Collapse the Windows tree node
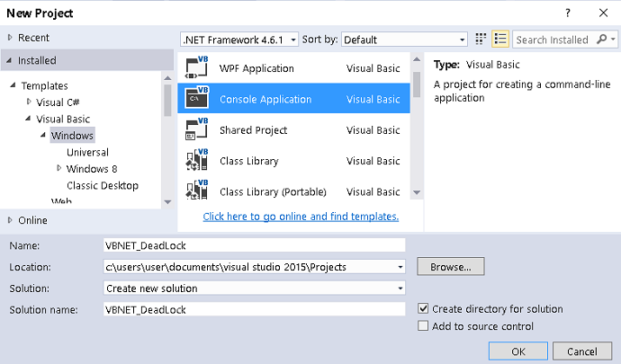 tap(43, 135)
